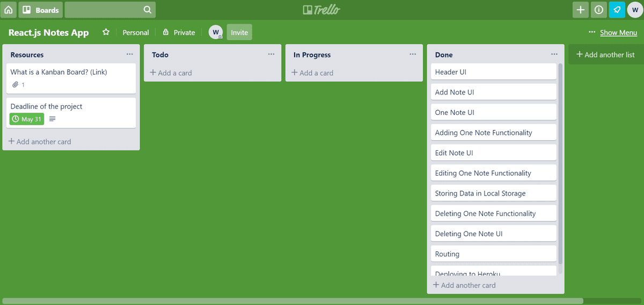
Task: Add another card to the Done list
Action: pos(464,285)
